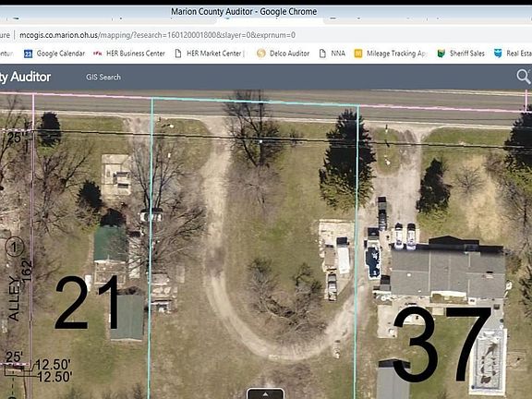Open the Delco Auditor bookmark
Screen dimensions: 532x399
[283, 54]
